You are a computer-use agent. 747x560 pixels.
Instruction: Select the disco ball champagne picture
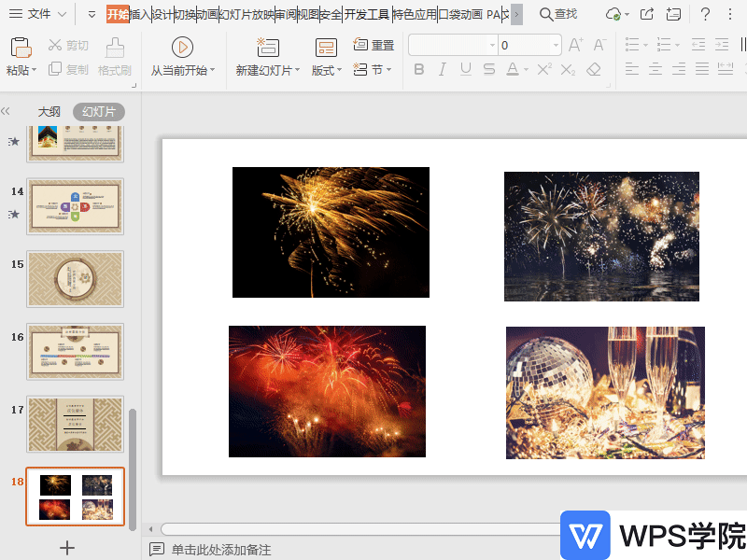click(605, 392)
